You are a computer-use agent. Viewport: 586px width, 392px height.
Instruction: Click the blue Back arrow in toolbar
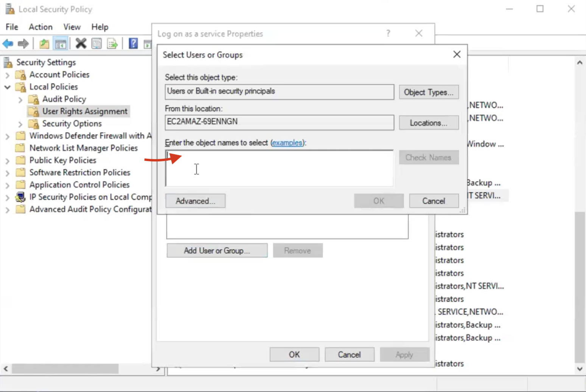click(x=8, y=44)
